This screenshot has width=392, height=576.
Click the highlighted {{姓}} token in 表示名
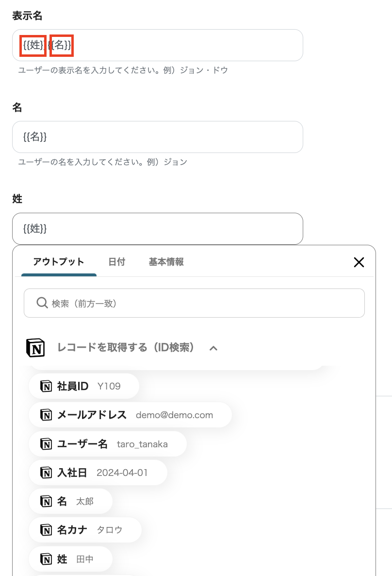coord(32,45)
